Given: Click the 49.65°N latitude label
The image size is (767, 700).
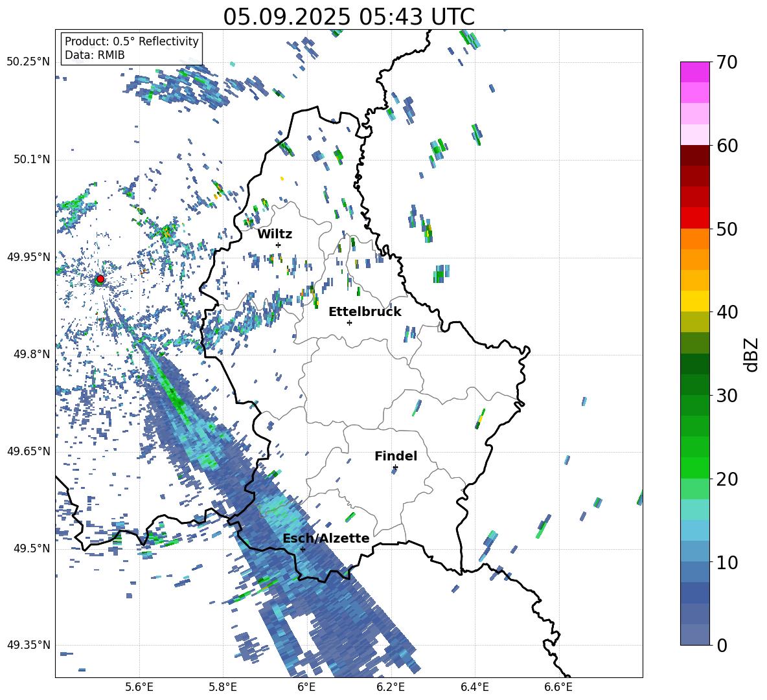Looking at the screenshot, I should coord(29,451).
